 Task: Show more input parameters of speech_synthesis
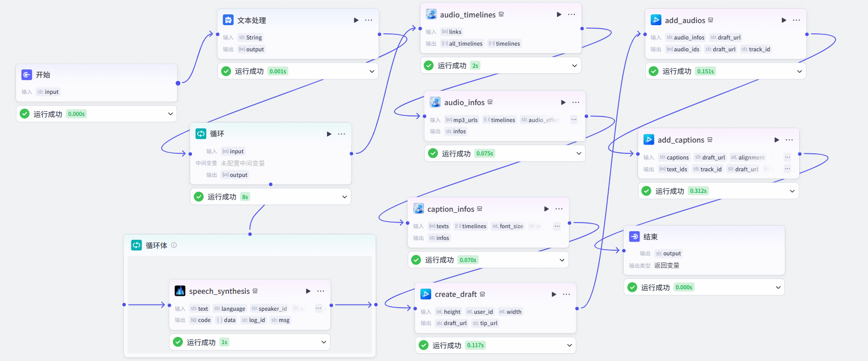[x=318, y=308]
